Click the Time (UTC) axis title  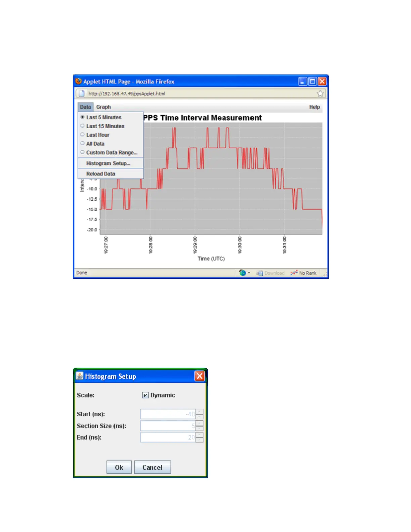[211, 259]
